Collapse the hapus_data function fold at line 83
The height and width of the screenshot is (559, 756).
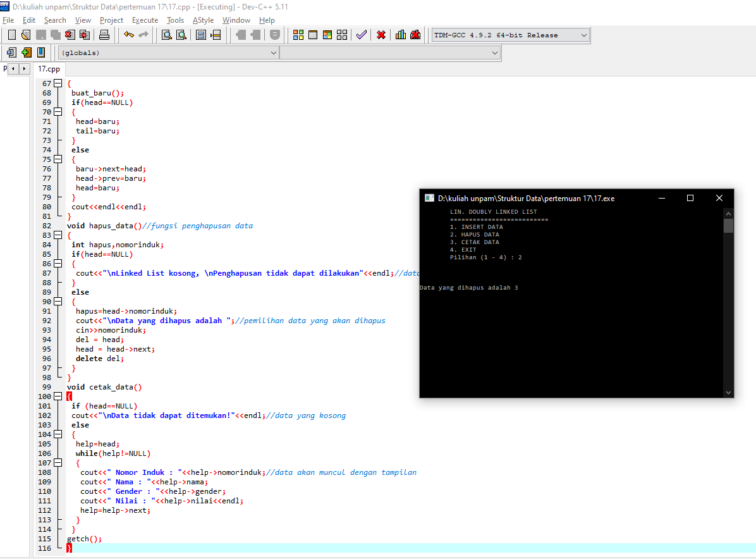(58, 235)
